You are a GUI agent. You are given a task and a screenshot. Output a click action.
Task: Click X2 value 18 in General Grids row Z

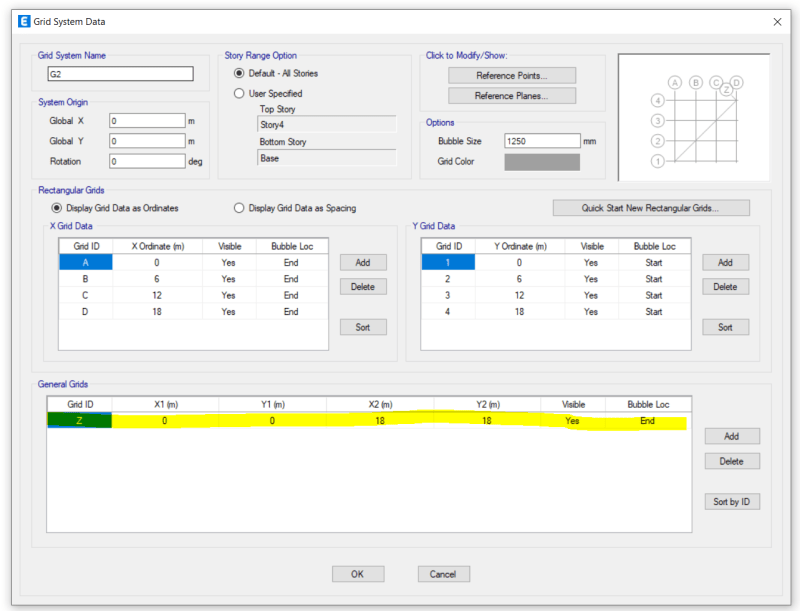pyautogui.click(x=380, y=421)
